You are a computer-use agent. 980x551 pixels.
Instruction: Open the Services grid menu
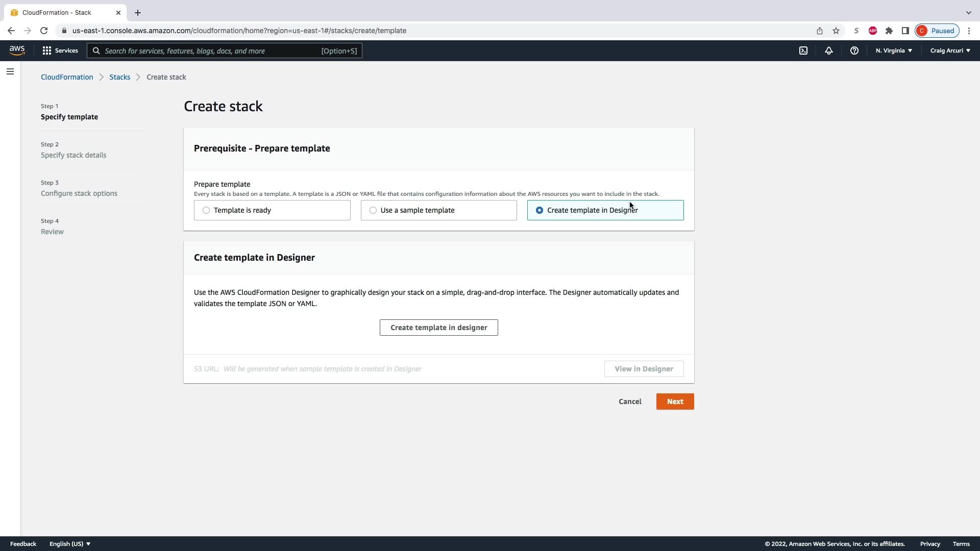[x=60, y=51]
